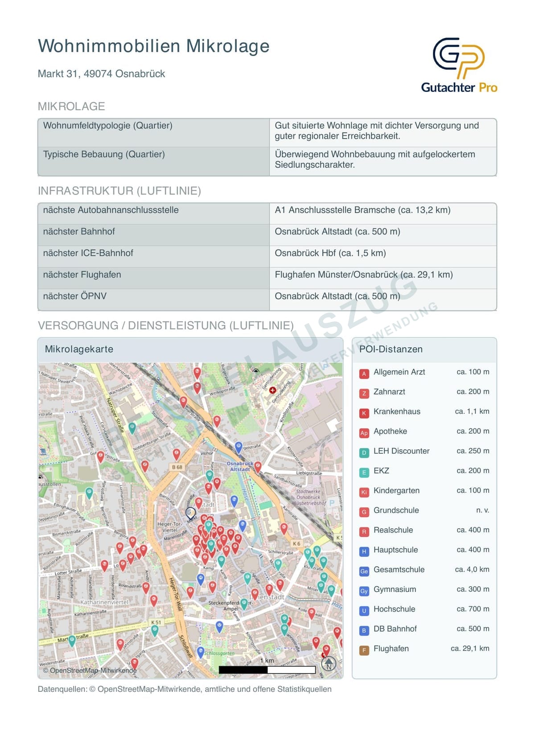Screen dimensions: 535x756
Task: Click the Katharinenviertel label on the map
Action: pos(104,602)
